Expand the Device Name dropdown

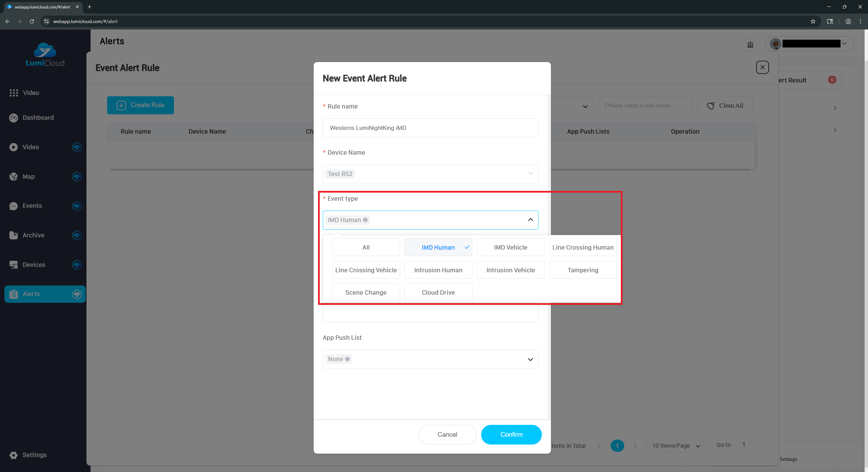click(x=530, y=174)
